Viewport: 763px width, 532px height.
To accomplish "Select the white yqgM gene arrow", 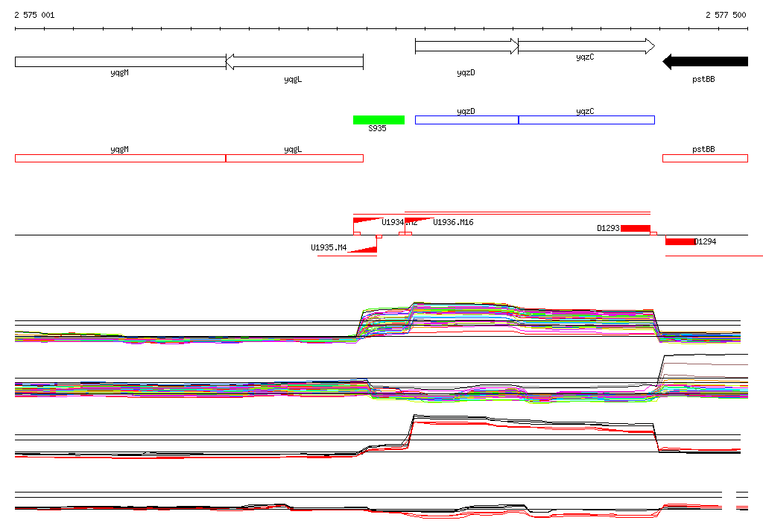I will 121,62.
